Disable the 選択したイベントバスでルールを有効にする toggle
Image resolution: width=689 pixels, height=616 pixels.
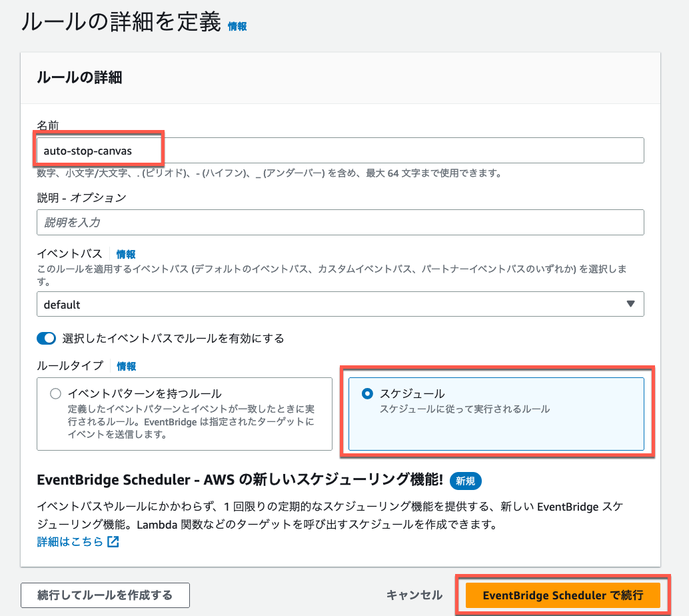[x=46, y=338]
